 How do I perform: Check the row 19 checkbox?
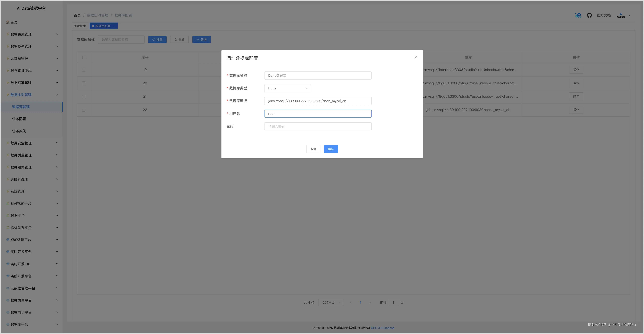[x=84, y=70]
